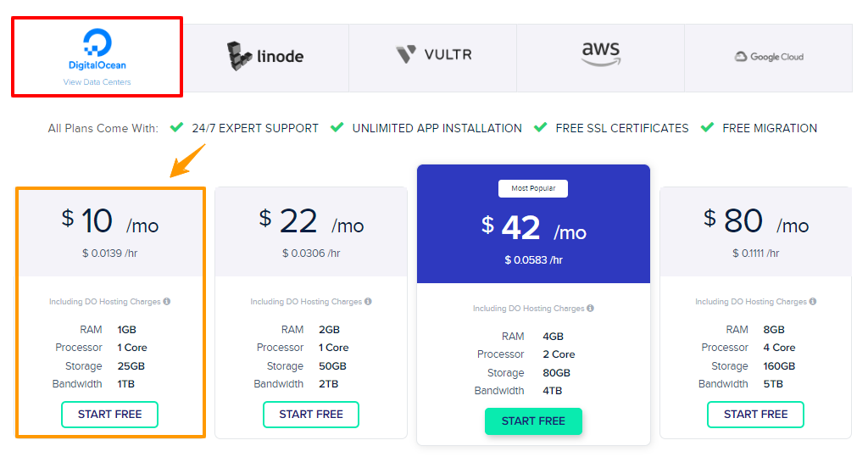Select the Google Cloud provider tab
Viewport: 868px width, 457px height.
pos(768,58)
